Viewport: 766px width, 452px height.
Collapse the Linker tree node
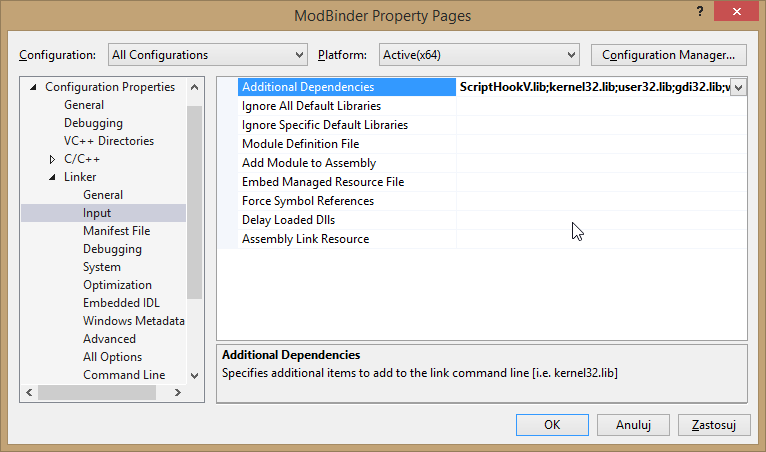point(52,177)
